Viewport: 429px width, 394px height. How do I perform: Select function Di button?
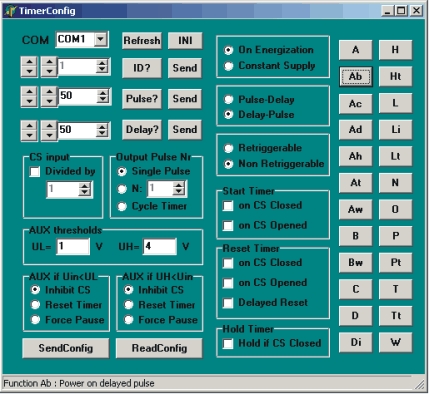355,342
